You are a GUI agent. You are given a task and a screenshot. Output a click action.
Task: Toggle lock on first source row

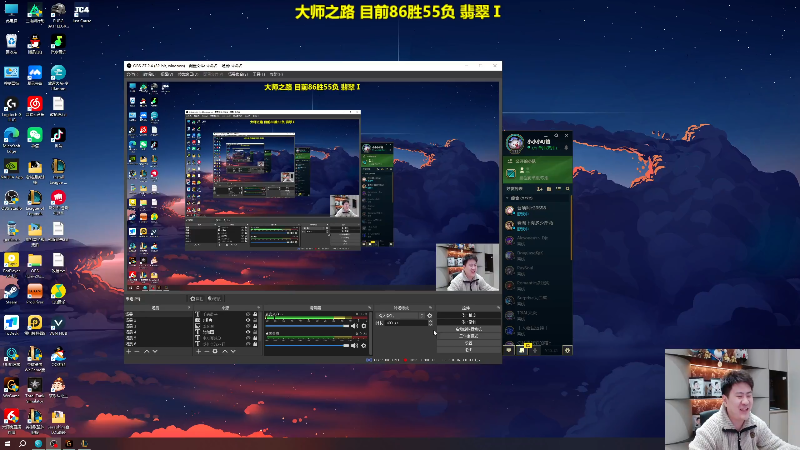pyautogui.click(x=255, y=314)
